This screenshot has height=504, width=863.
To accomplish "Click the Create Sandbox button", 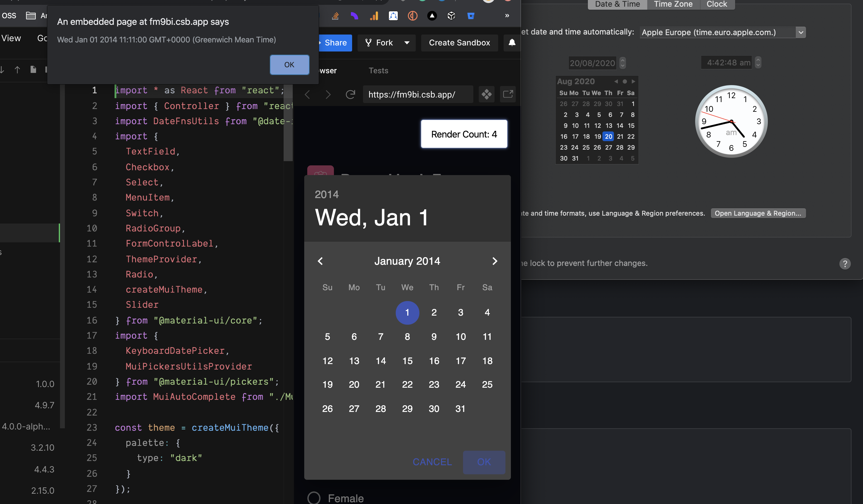I will (x=459, y=43).
